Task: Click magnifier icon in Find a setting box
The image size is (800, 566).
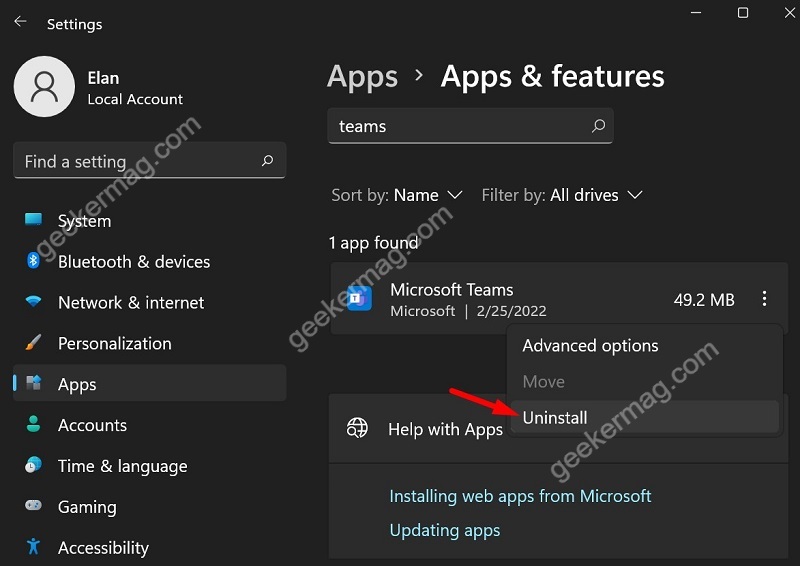Action: 267,161
